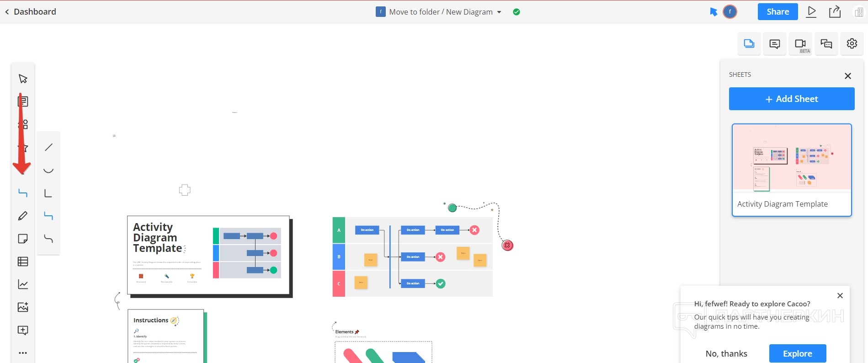Select the pink swimlane label C
Screen dimensions: 868x363
click(339, 284)
